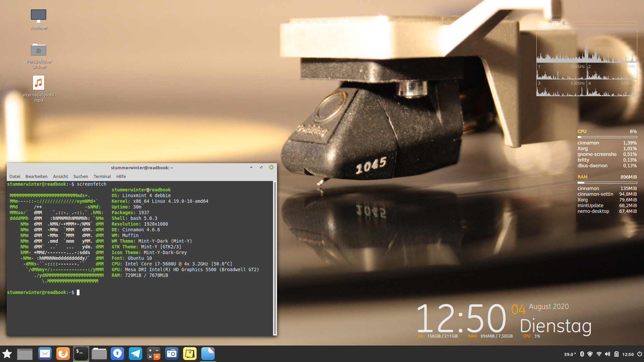The height and width of the screenshot is (362, 644).
Task: Click the 'GPU: Mesa DRI Intel' line
Action: click(x=185, y=269)
